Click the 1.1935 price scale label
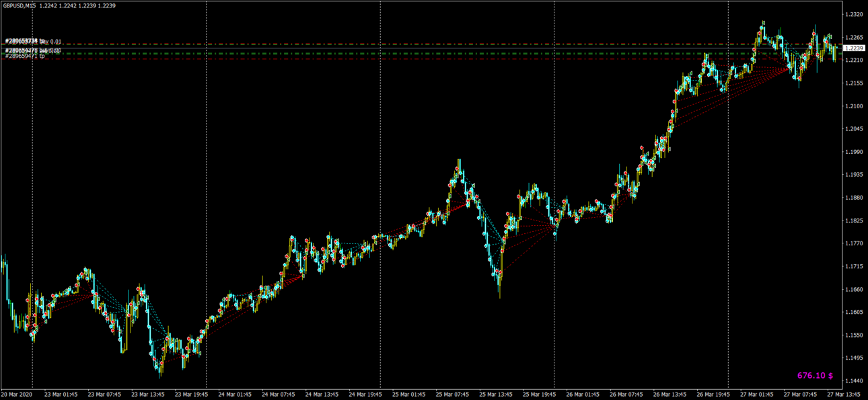 coord(854,175)
